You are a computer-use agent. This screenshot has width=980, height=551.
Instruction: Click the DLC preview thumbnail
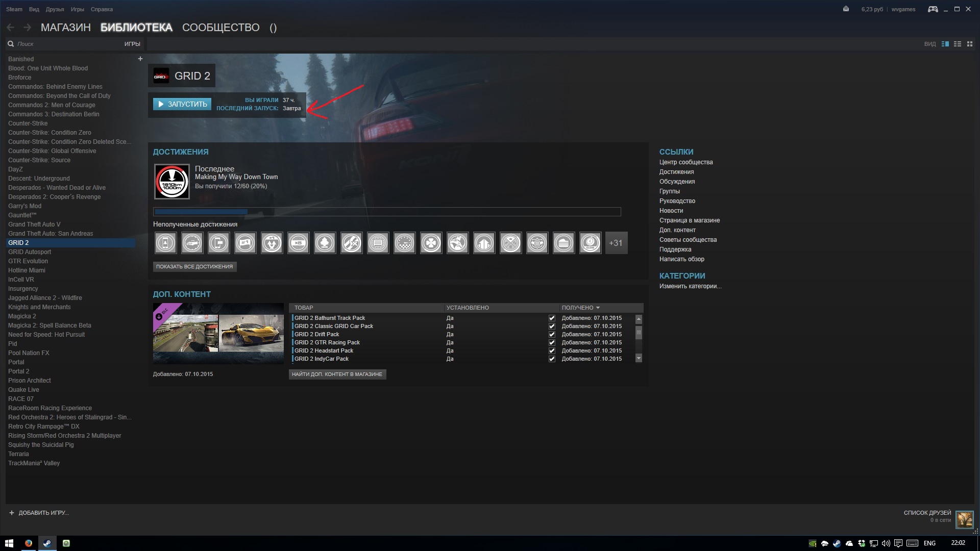click(x=218, y=334)
